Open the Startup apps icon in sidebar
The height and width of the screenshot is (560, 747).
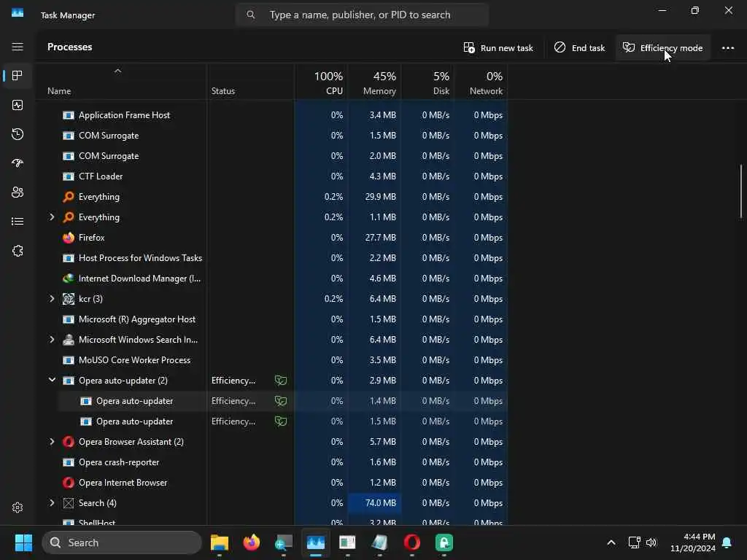(18, 163)
